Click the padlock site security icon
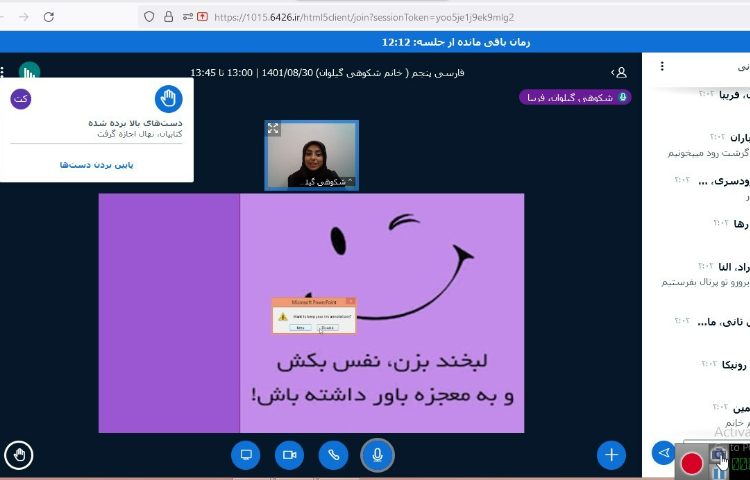750x480 pixels. (168, 17)
